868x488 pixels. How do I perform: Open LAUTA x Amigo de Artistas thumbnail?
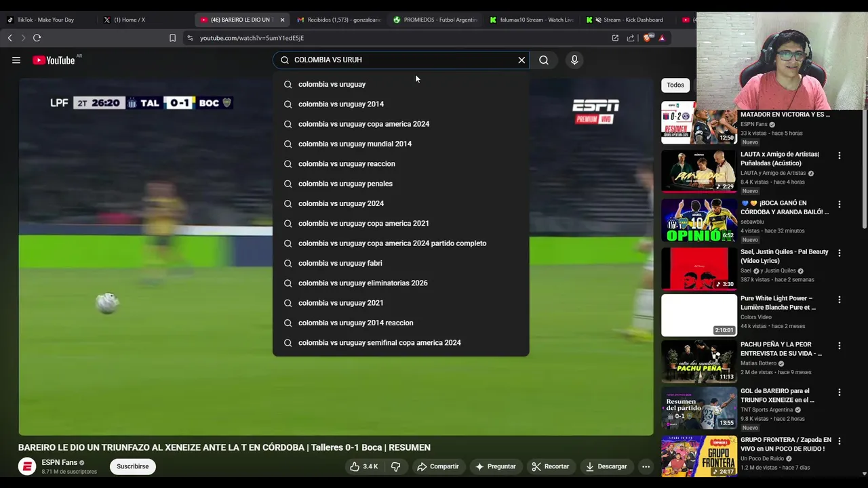pos(699,171)
